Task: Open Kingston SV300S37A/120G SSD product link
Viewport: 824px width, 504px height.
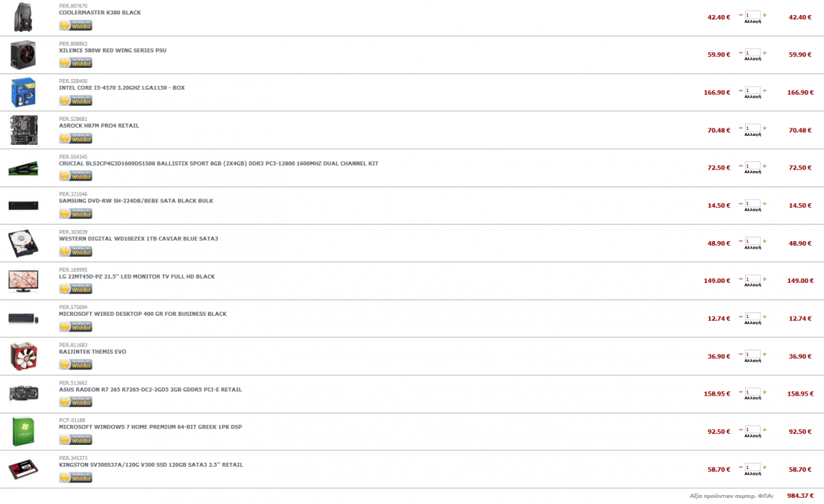Action: [x=150, y=465]
